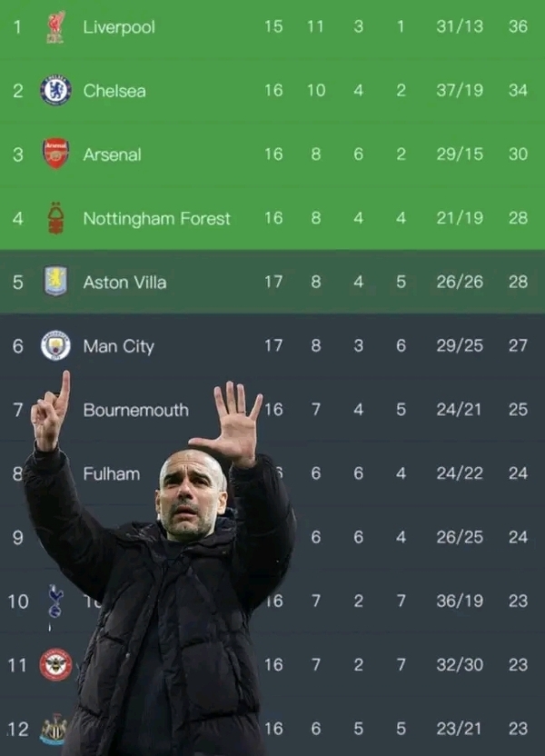Open the Liverpool team name link
The width and height of the screenshot is (545, 756).
119,27
